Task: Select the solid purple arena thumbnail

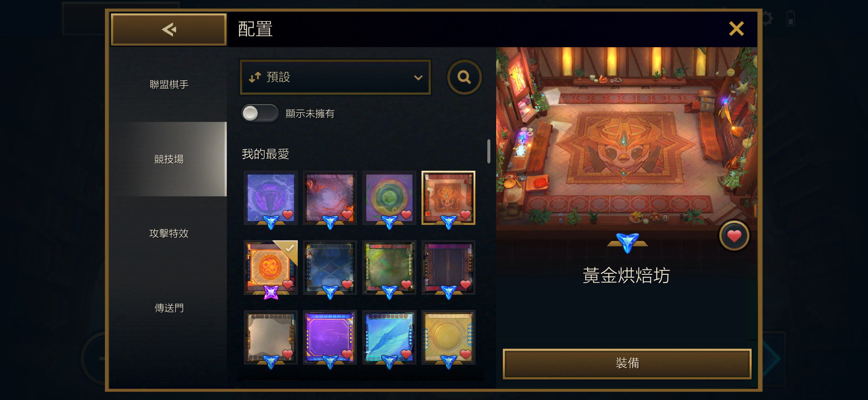Action: (x=330, y=337)
